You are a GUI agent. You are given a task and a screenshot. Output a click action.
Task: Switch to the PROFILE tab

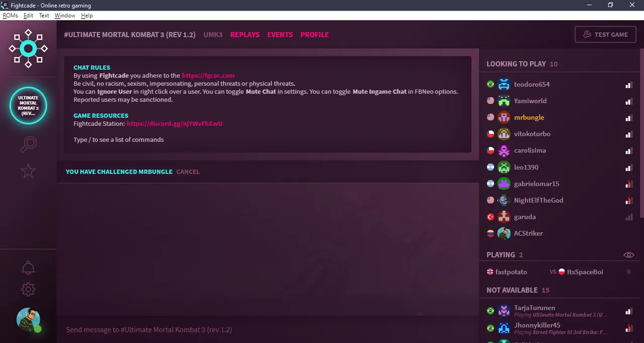coord(314,35)
